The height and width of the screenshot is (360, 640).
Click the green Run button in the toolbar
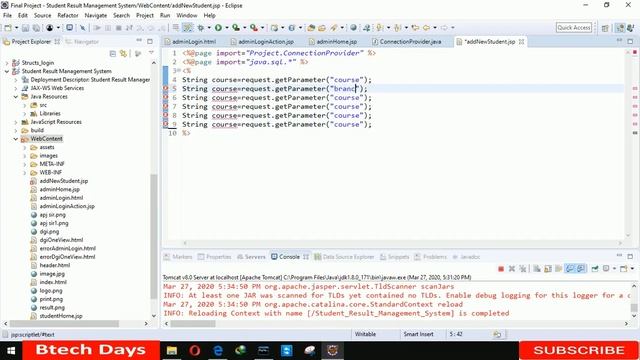218,28
